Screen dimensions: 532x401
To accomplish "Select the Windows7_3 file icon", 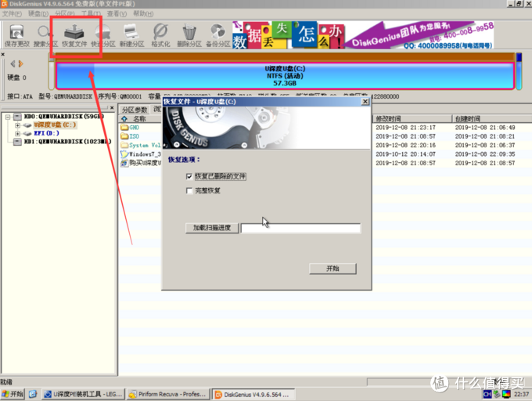I will coord(124,154).
